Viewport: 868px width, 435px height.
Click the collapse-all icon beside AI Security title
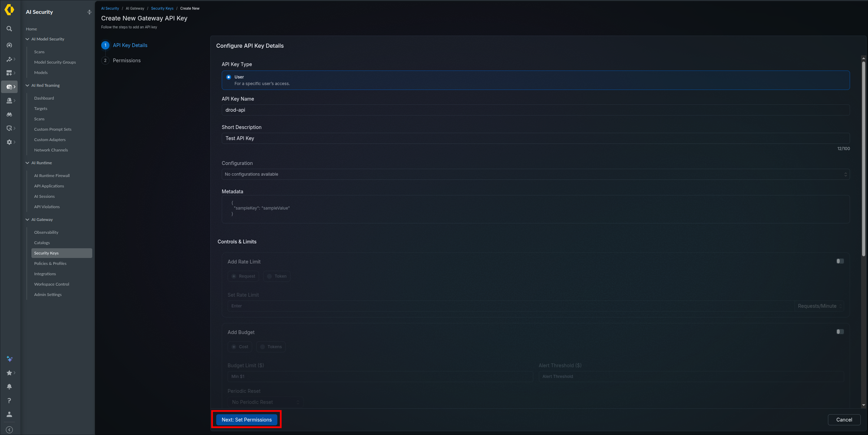click(x=89, y=12)
